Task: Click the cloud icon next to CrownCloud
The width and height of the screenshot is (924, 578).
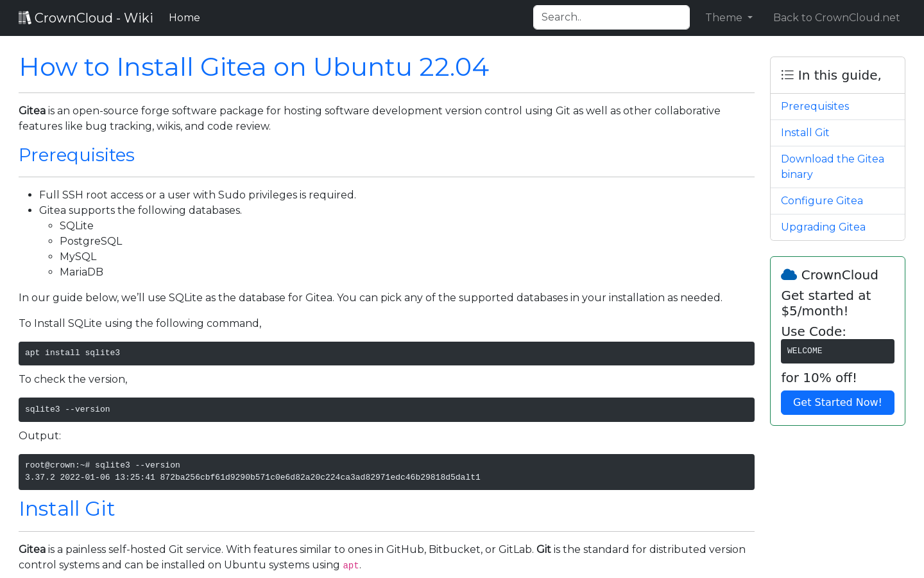Action: click(x=789, y=275)
